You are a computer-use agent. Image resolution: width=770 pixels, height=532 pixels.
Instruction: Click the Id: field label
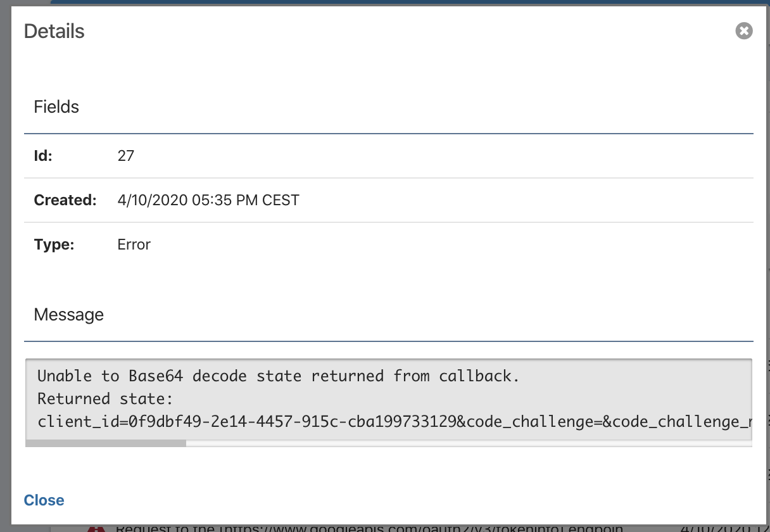click(43, 156)
